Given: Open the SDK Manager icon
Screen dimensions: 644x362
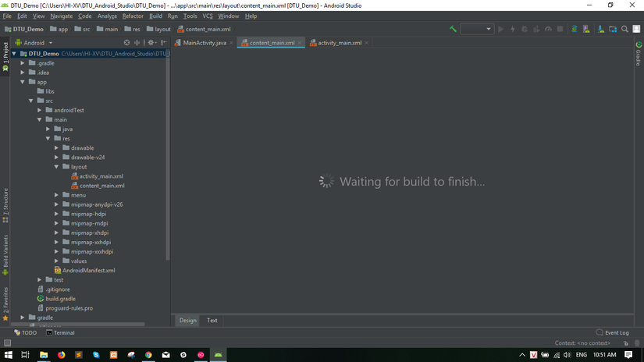Looking at the screenshot, I should pos(601,29).
